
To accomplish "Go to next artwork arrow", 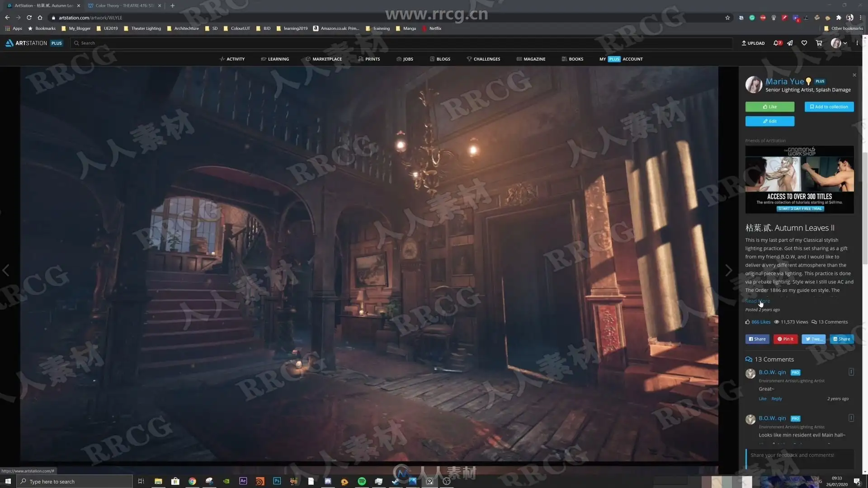I will click(x=728, y=271).
